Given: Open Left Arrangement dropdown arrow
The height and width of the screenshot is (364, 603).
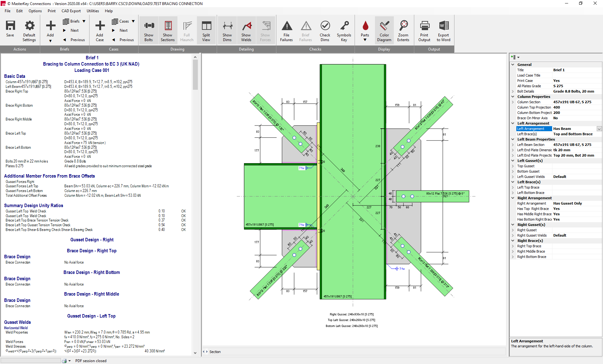Looking at the screenshot, I should pyautogui.click(x=599, y=129).
